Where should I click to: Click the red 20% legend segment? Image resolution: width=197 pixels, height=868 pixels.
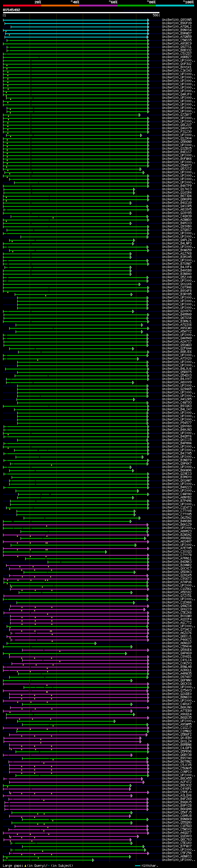(x=22, y=6)
